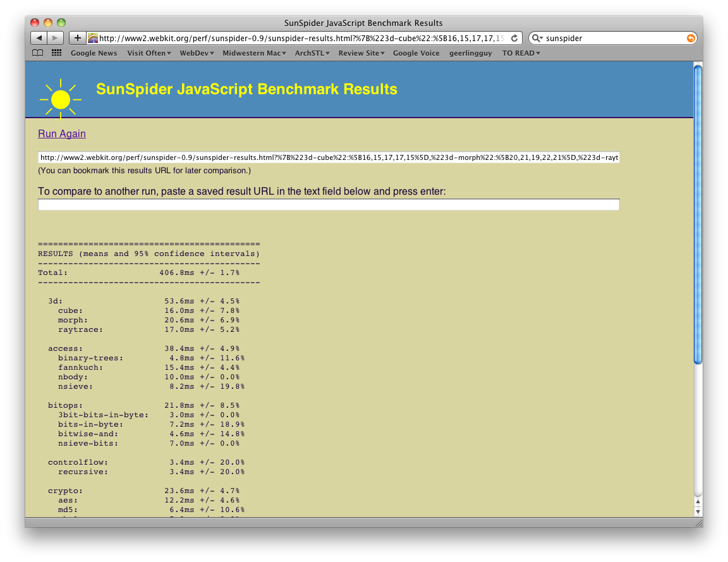Viewport: 728px width, 562px height.
Task: Add bookmark with the plus button
Action: [x=78, y=38]
